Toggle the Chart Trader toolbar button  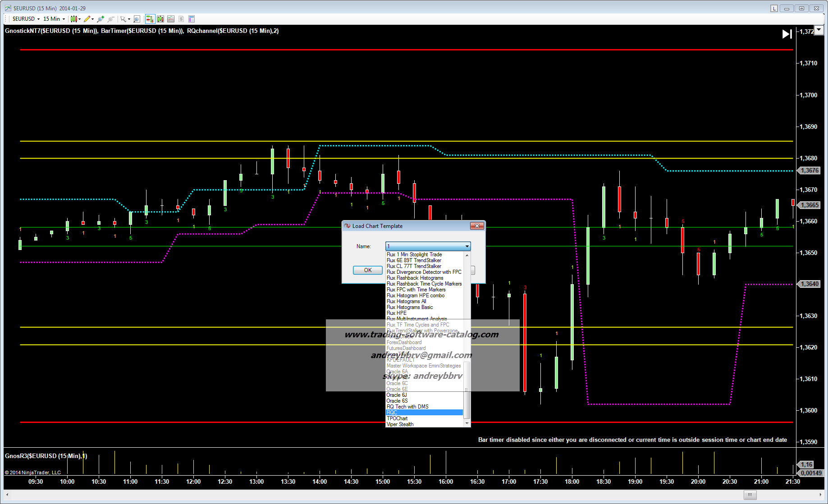tap(150, 19)
